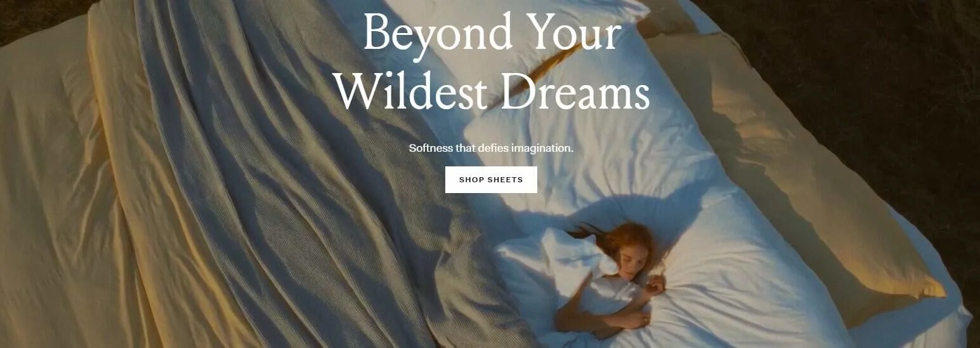The height and width of the screenshot is (348, 980).
Task: Click the SHOP SHEETS button
Action: click(x=491, y=180)
